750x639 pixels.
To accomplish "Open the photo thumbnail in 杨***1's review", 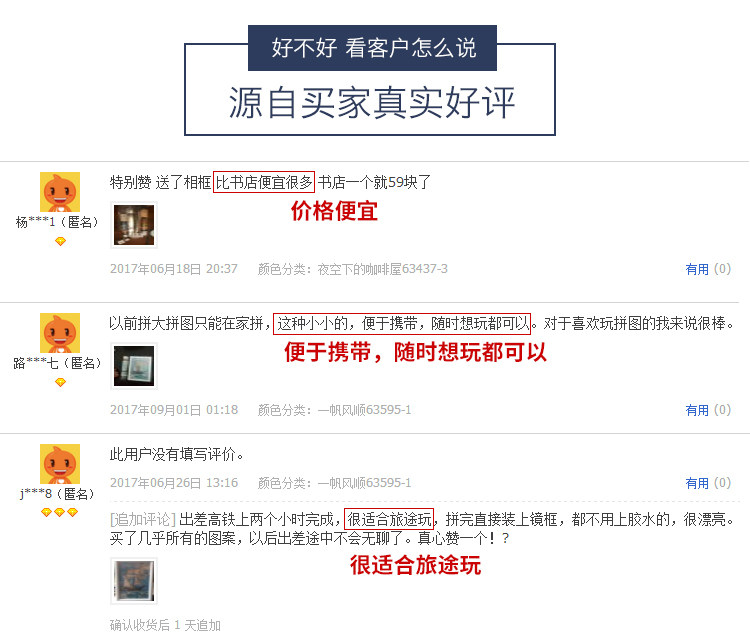I will tap(134, 225).
